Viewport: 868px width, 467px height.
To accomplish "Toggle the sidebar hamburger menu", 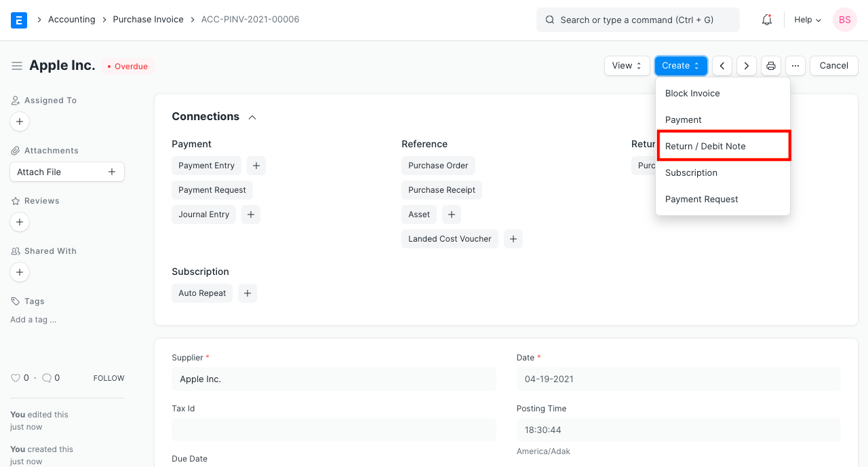I will coord(17,66).
